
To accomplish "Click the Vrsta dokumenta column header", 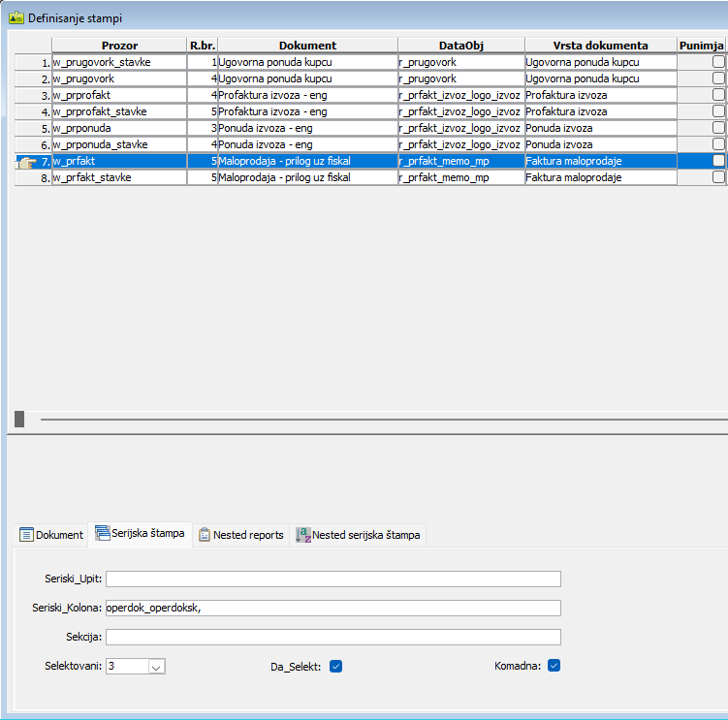I will click(600, 46).
